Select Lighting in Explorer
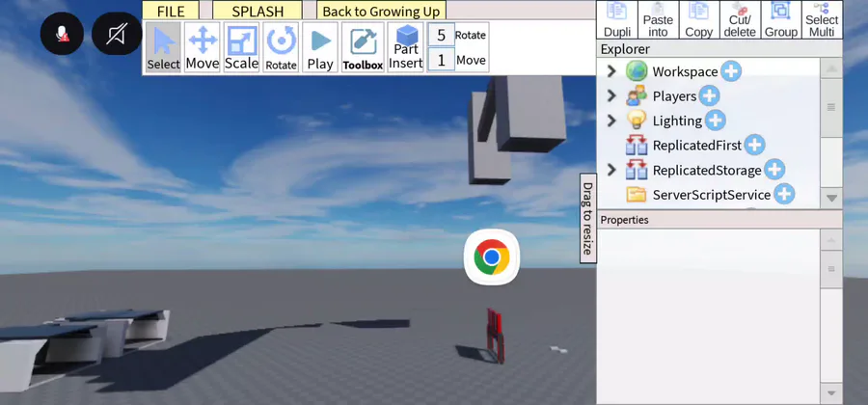The width and height of the screenshot is (868, 405). pos(677,121)
